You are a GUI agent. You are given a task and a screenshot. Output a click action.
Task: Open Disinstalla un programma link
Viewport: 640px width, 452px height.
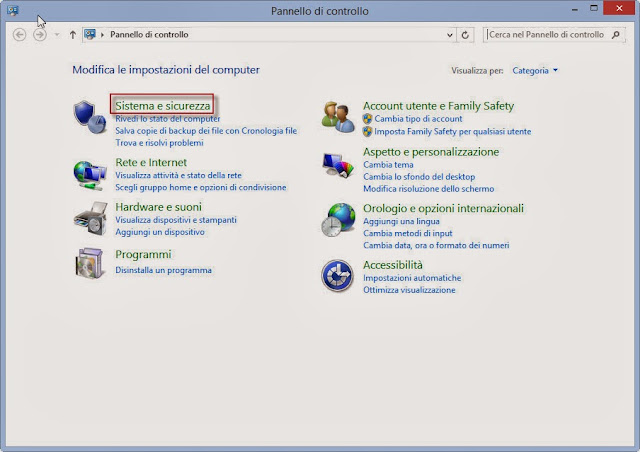pos(163,270)
